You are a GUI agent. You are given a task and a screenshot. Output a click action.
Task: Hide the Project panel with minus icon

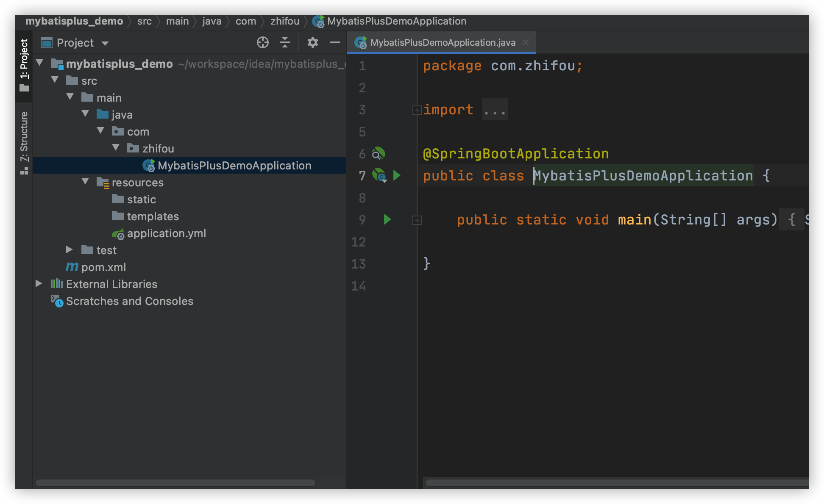tap(335, 42)
